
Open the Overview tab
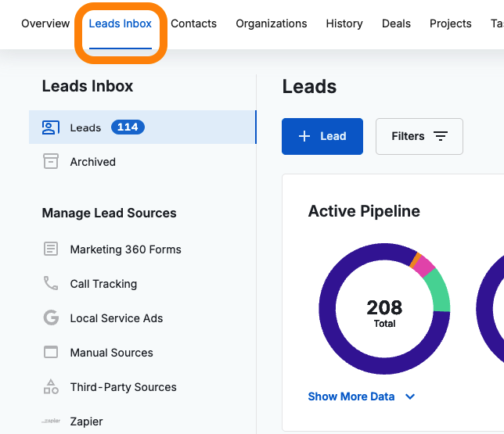coord(45,23)
